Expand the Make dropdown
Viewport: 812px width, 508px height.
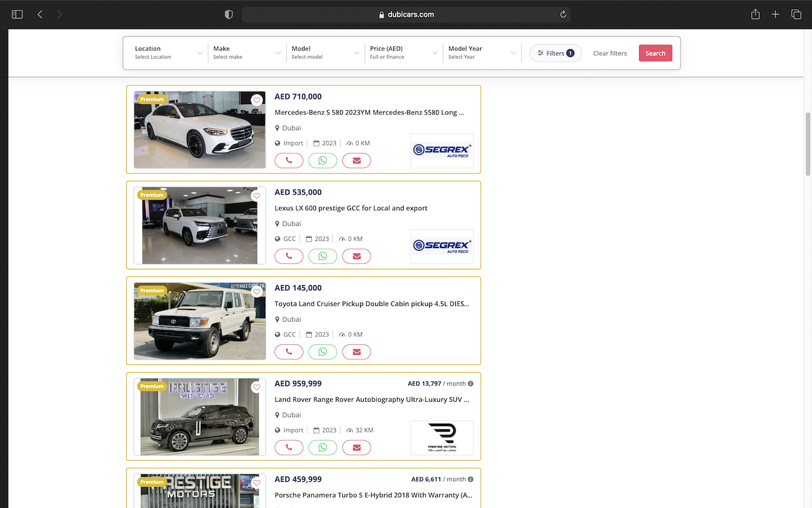(x=246, y=53)
